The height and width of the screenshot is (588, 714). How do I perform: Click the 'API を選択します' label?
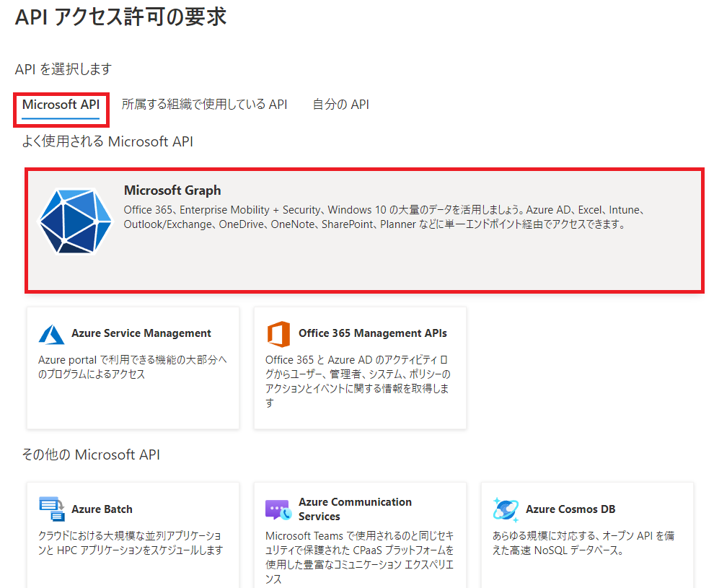pos(63,69)
